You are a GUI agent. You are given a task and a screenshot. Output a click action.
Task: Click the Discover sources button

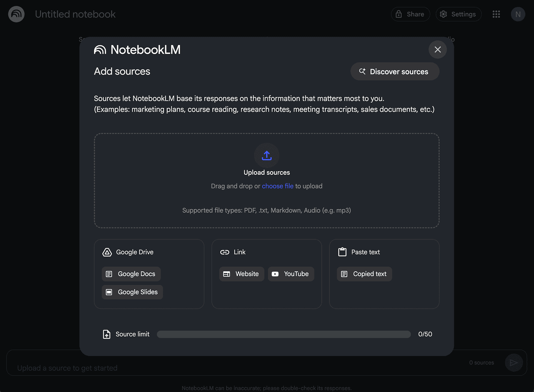click(x=394, y=71)
